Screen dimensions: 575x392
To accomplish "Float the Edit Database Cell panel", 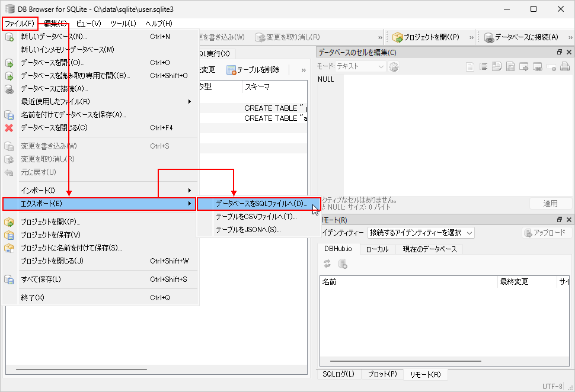I will [x=560, y=53].
